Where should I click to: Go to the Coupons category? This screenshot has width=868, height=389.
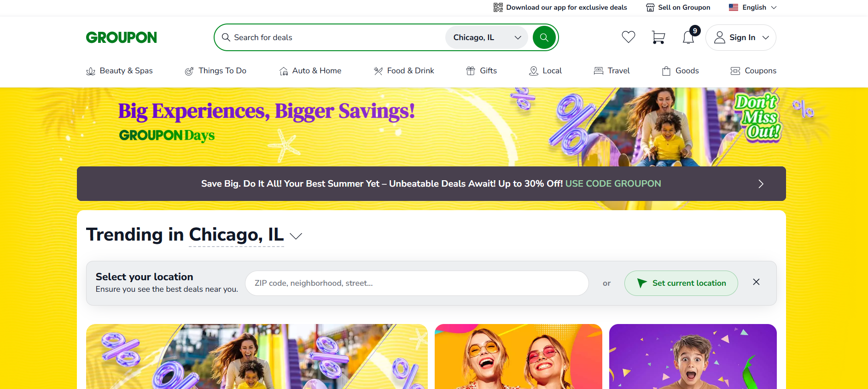point(753,71)
